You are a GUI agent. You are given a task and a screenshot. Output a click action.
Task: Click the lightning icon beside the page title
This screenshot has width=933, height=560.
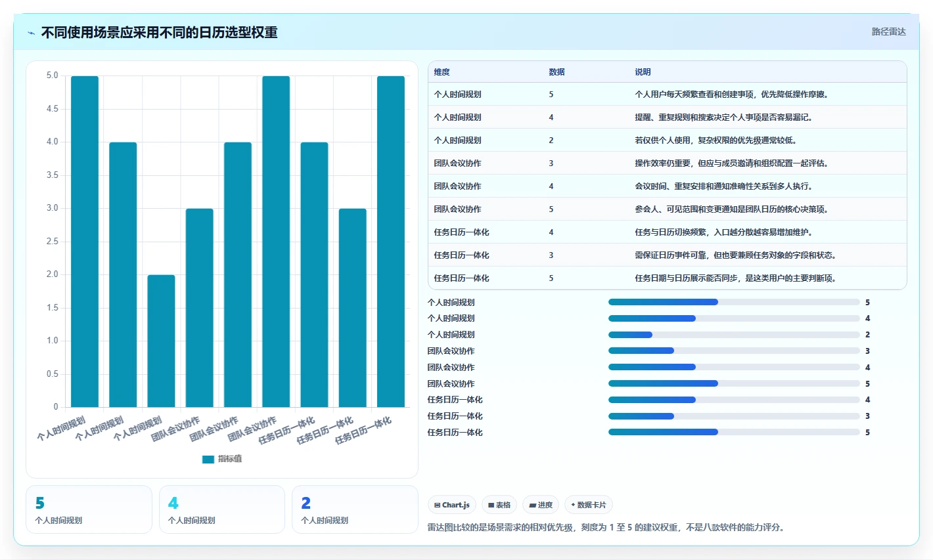31,33
